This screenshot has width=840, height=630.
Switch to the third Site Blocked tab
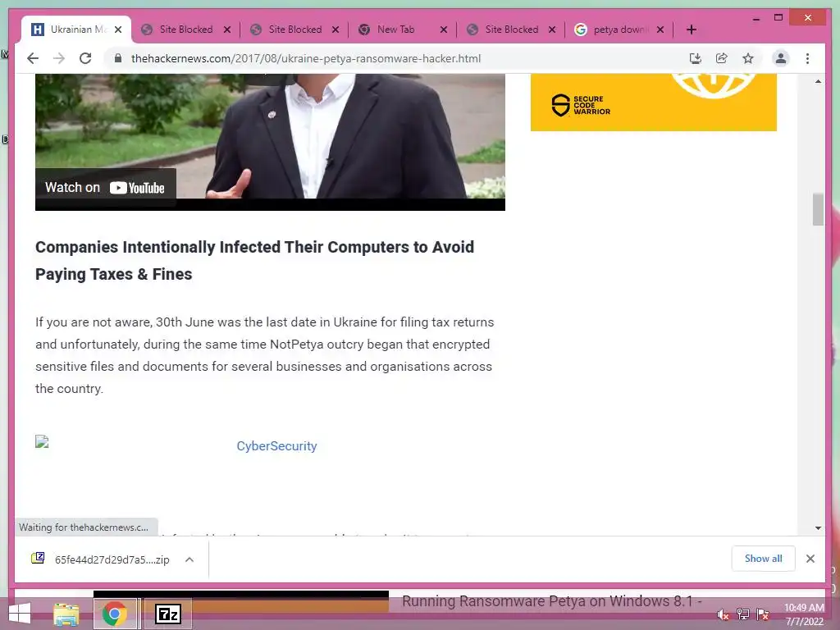coord(510,30)
